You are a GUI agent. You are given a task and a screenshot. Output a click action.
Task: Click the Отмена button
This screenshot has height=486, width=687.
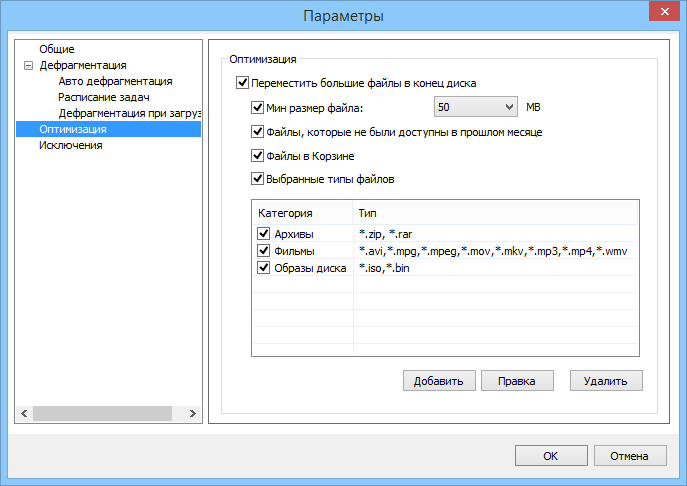630,456
